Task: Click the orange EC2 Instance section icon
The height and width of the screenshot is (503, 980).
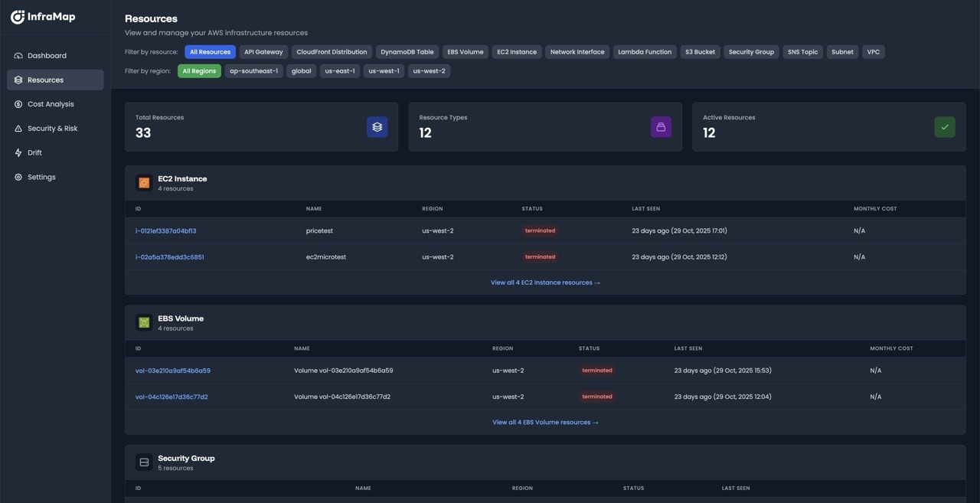Action: coord(144,183)
